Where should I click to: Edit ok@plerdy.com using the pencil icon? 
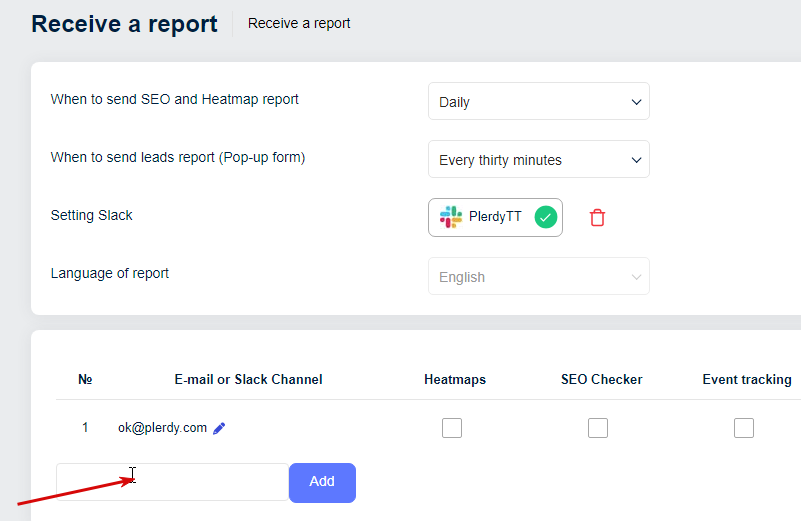pos(219,428)
